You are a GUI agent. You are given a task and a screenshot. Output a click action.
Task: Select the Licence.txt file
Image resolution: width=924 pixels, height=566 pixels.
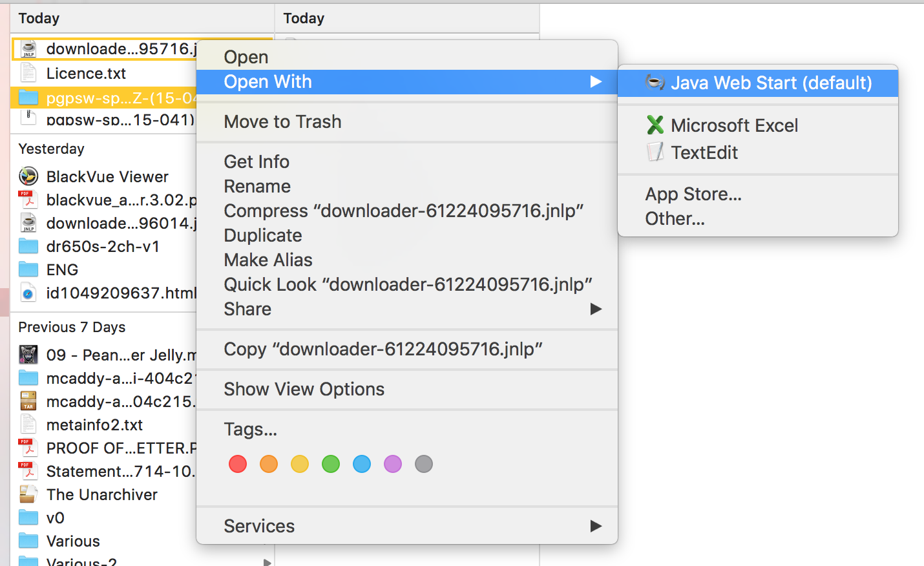(86, 74)
